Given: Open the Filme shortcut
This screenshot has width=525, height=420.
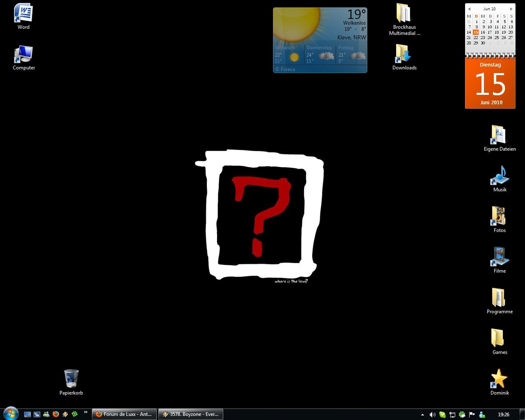Looking at the screenshot, I should (500, 260).
